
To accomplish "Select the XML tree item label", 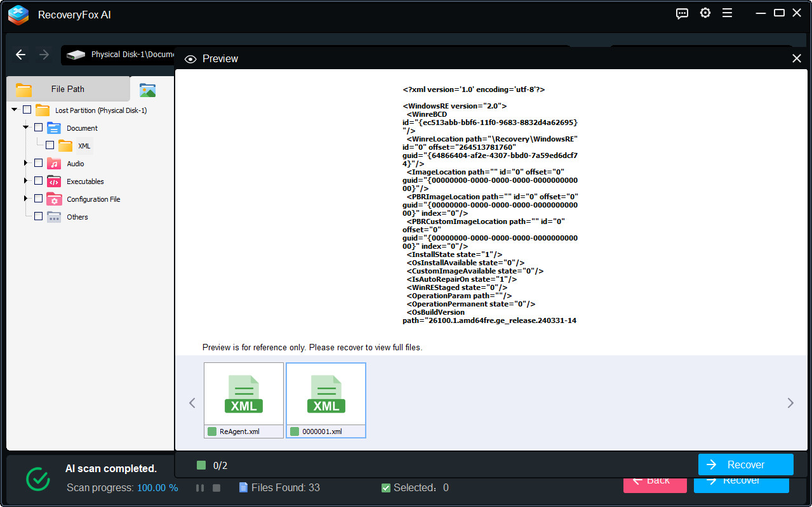I will tap(84, 146).
